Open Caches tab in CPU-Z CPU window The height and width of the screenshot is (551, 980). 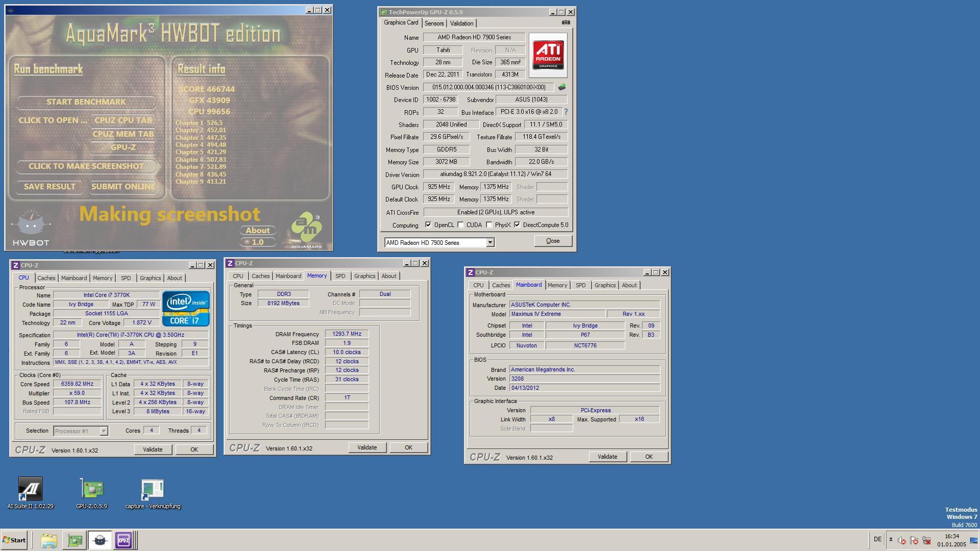[46, 278]
